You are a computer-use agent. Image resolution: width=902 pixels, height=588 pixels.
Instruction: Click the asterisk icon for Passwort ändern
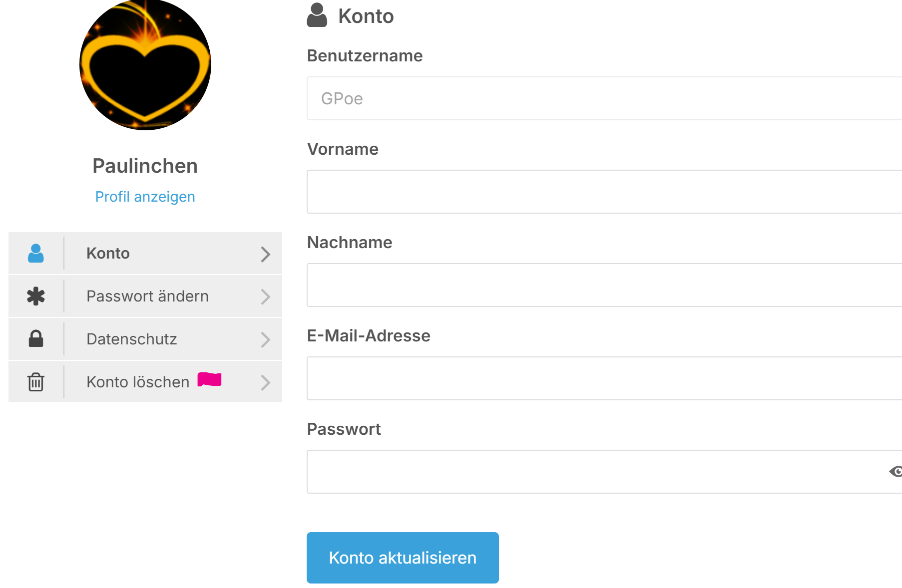35,296
